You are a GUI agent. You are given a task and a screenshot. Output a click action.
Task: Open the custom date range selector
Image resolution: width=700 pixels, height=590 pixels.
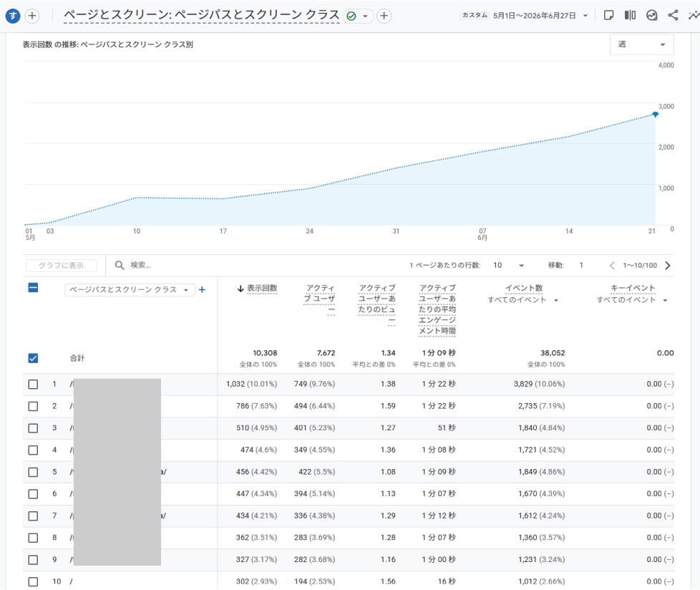tap(525, 16)
